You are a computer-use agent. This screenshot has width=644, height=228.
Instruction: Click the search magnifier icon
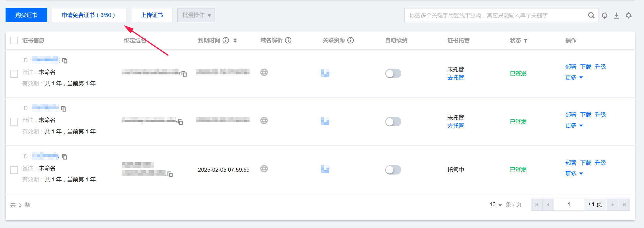tap(591, 15)
